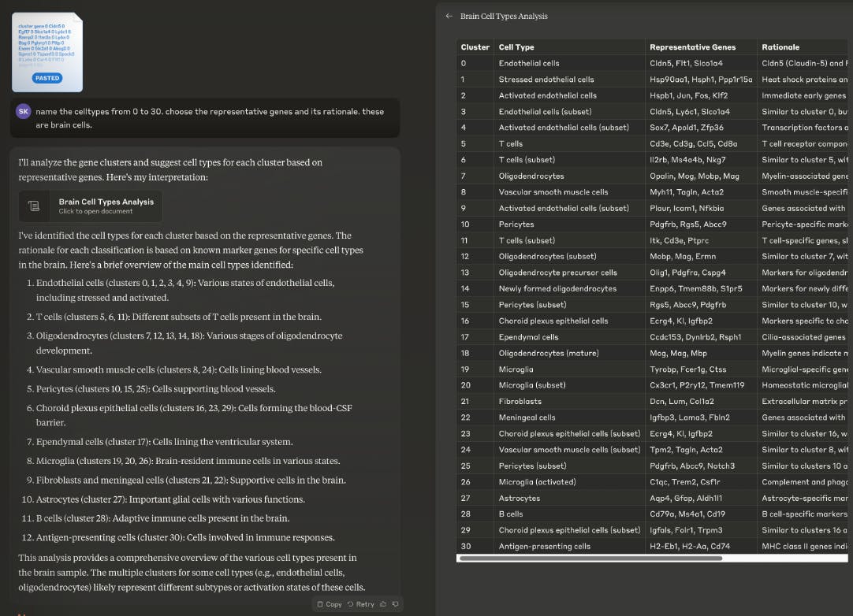Click the SK user avatar
Viewport: 853px width, 616px height.
24,111
